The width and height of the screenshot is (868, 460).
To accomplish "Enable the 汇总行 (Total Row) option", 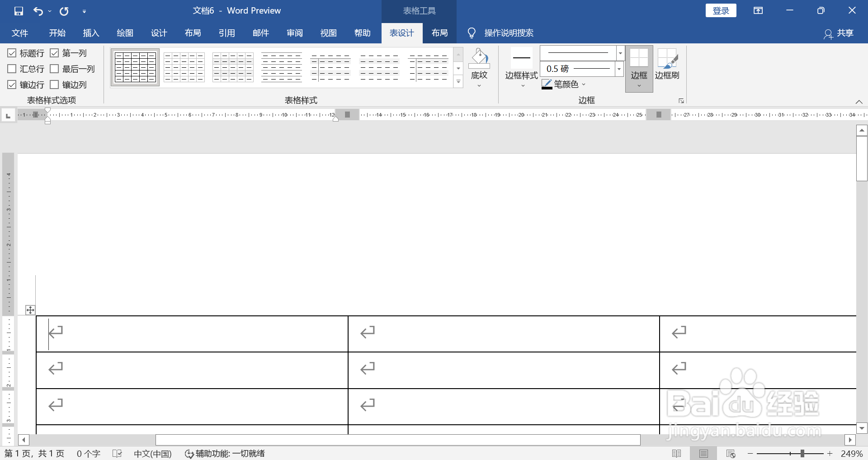I will coord(12,69).
